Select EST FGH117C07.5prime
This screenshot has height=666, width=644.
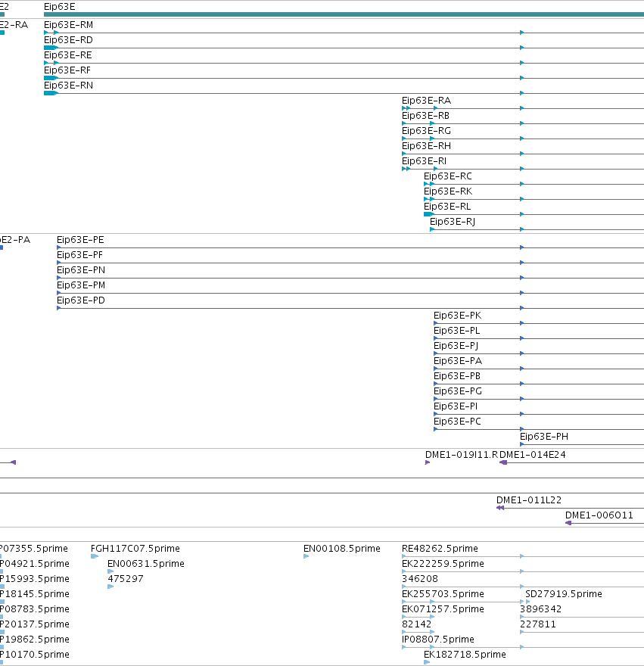tap(135, 549)
